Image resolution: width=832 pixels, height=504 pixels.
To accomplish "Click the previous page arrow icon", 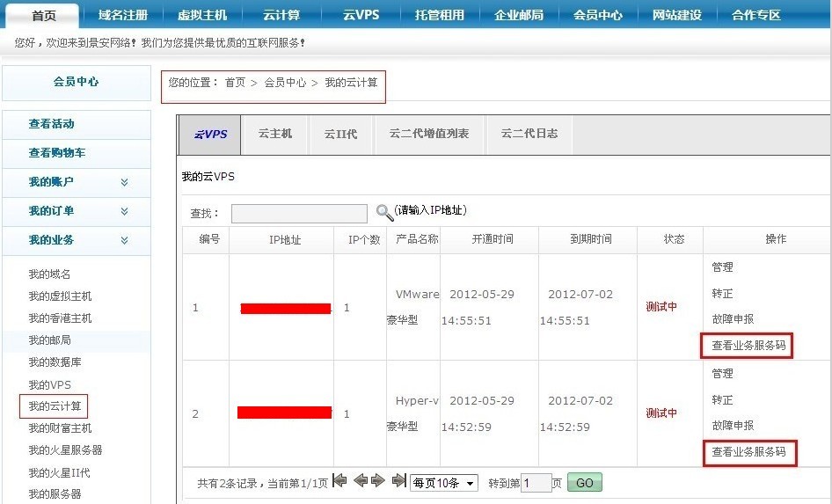I will (x=360, y=481).
